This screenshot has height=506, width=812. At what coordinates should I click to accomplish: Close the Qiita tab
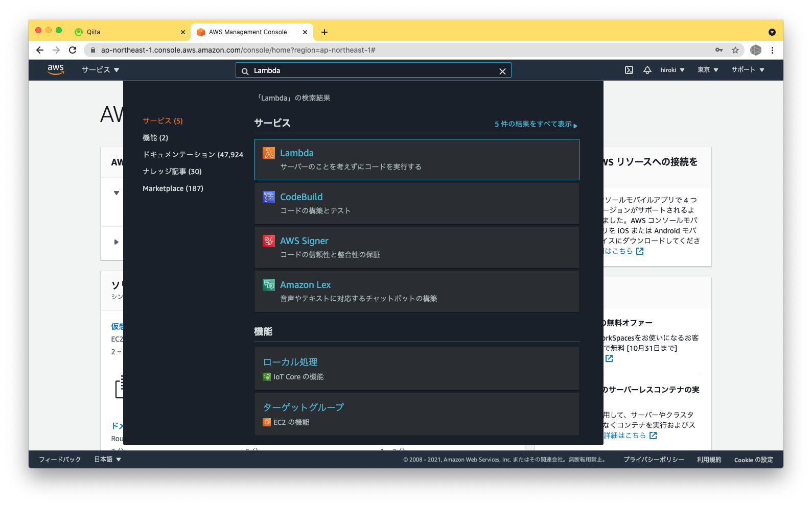(x=183, y=32)
